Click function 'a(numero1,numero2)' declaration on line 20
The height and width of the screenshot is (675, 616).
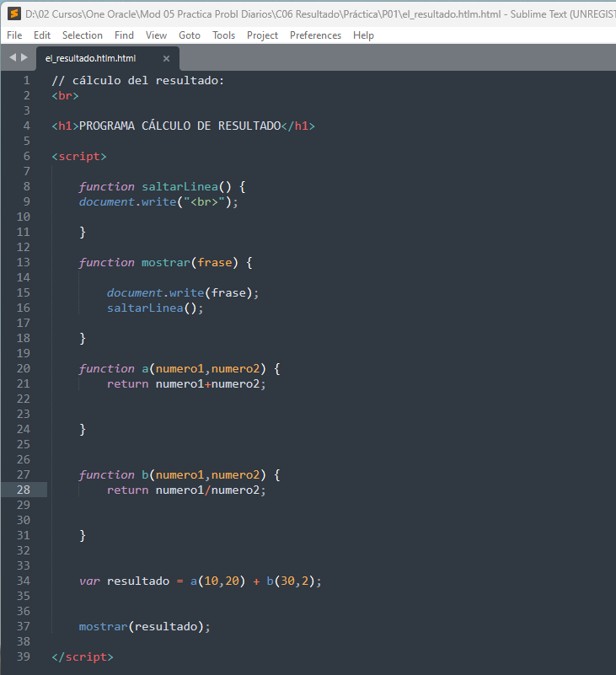(204, 368)
